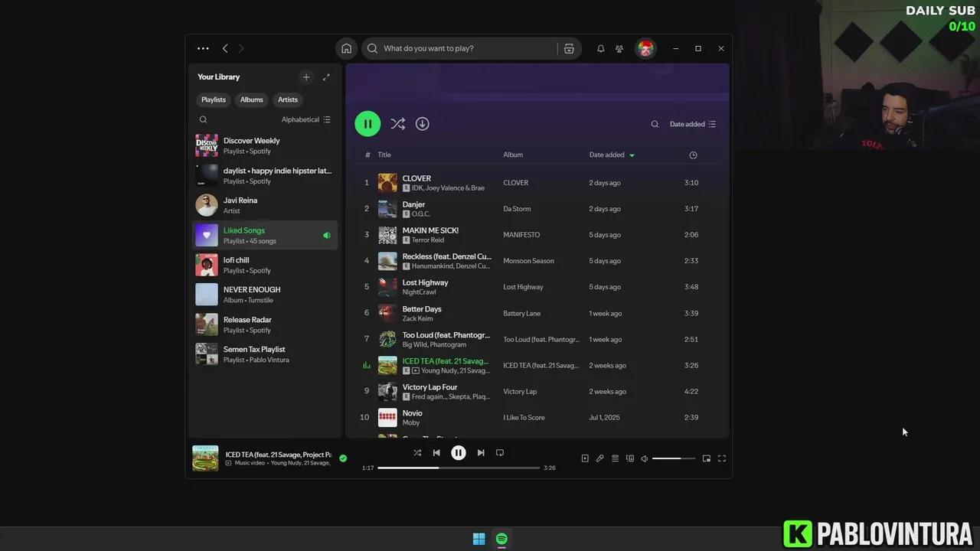
Task: Open the user profile avatar menu
Action: 645,48
